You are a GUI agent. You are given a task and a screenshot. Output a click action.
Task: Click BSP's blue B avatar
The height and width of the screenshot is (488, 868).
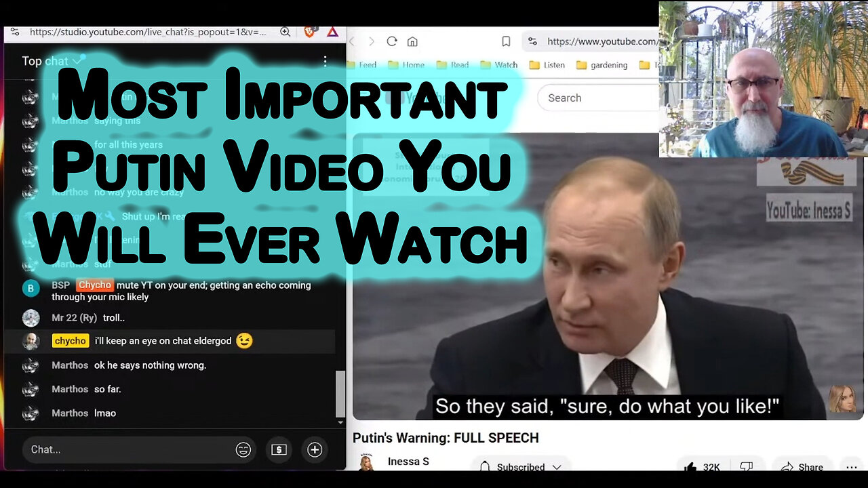31,288
